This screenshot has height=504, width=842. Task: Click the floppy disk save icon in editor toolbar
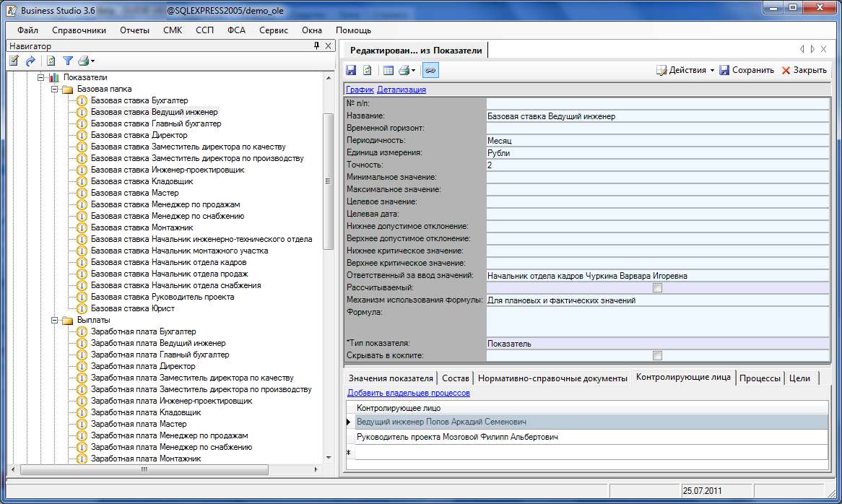[x=352, y=70]
